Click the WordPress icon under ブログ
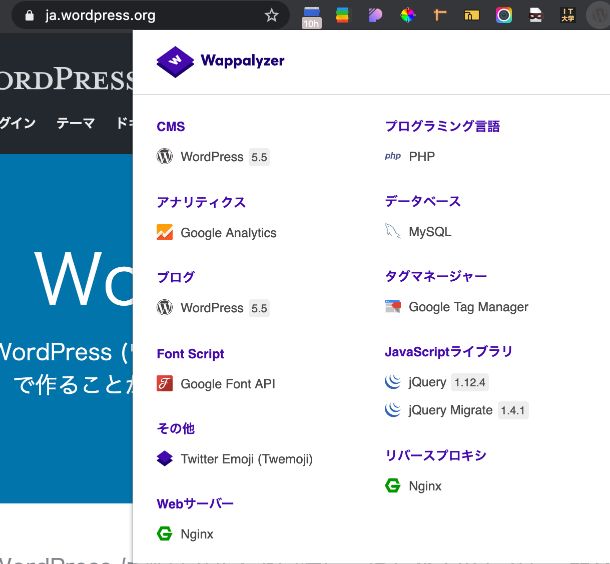Viewport: 610px width, 564px height. click(x=165, y=307)
